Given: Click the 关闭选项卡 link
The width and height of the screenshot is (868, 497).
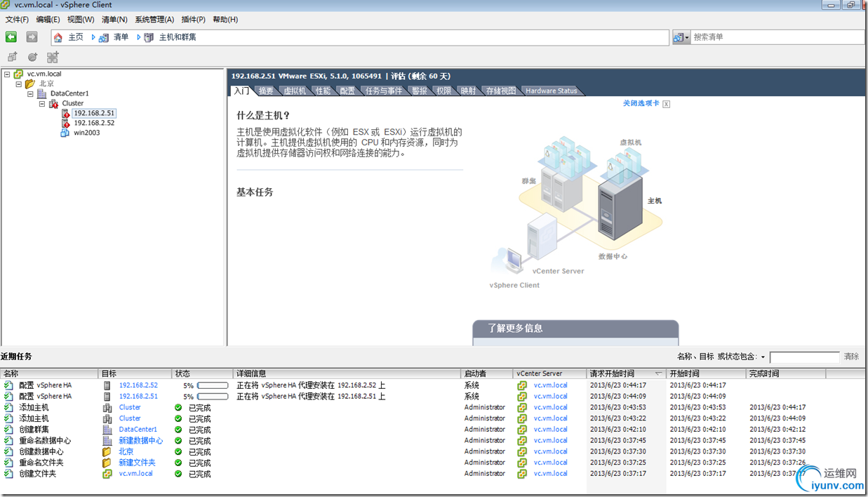Looking at the screenshot, I should [642, 103].
